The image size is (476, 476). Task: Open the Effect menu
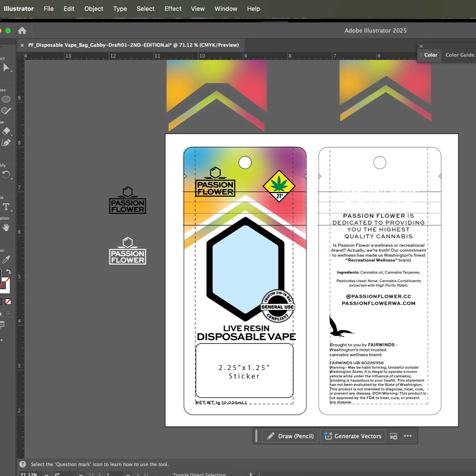[173, 9]
